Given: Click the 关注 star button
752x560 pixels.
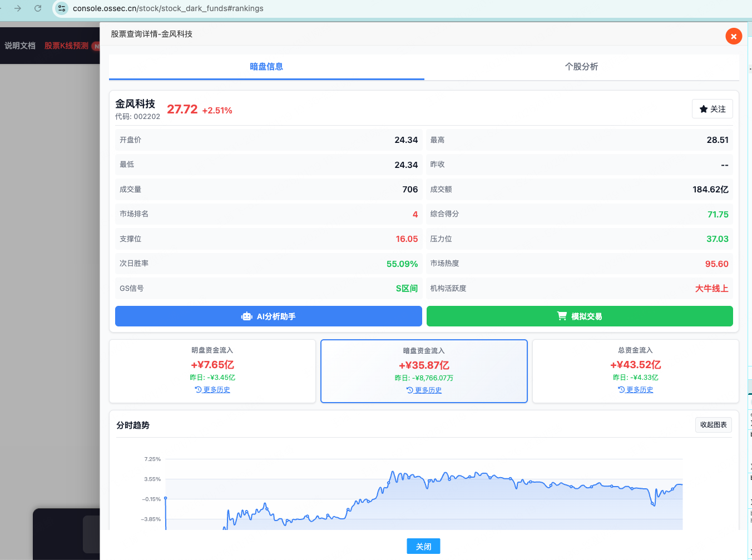Looking at the screenshot, I should pos(713,109).
